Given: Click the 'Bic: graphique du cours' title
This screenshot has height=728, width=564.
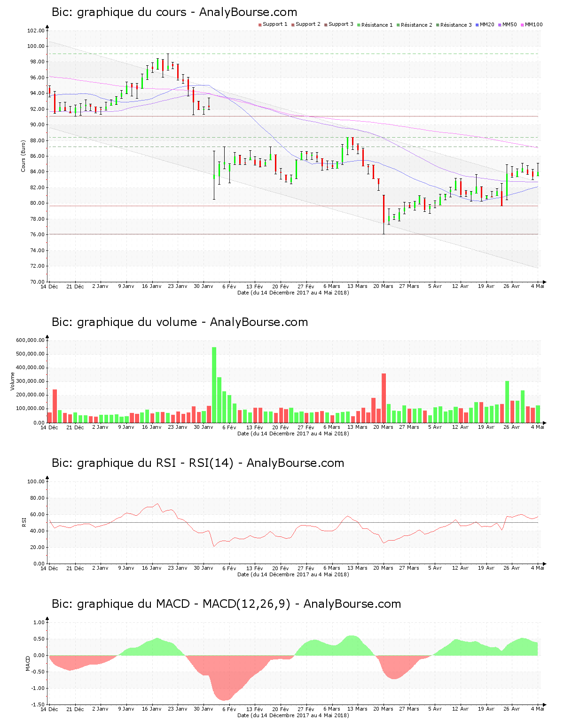Looking at the screenshot, I should (119, 12).
